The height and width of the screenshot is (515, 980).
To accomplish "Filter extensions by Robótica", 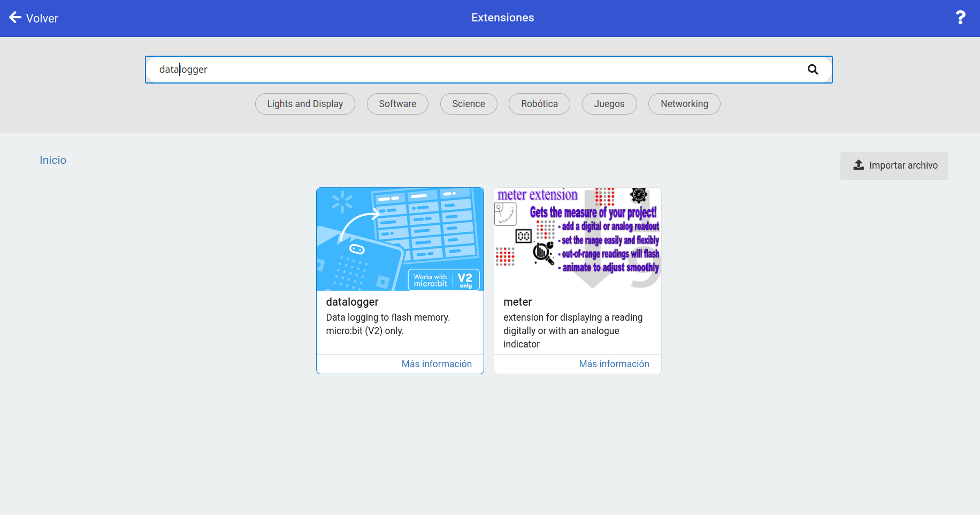I will pyautogui.click(x=539, y=104).
